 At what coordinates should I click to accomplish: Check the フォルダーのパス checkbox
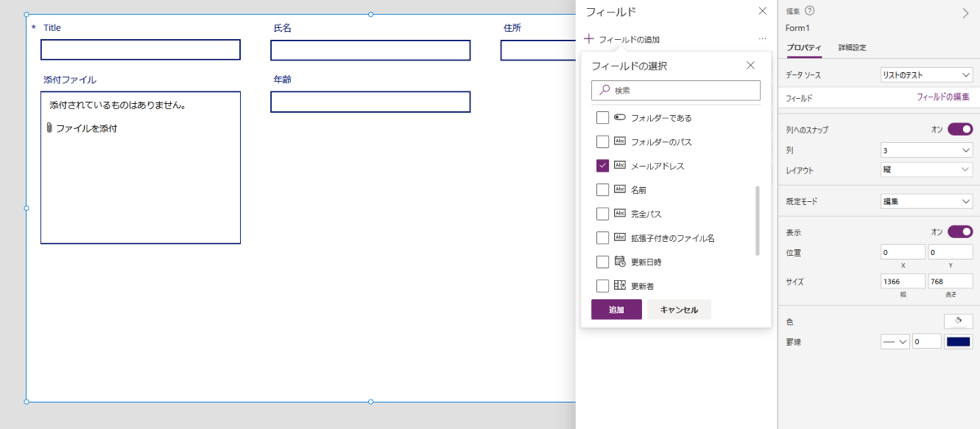tap(603, 141)
